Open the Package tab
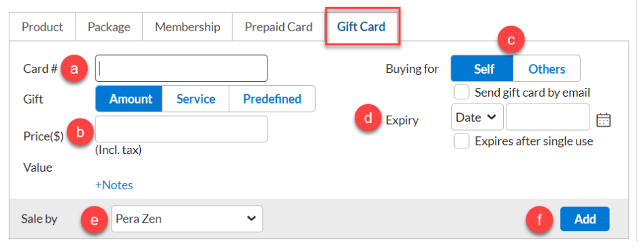The image size is (644, 252). 109,27
